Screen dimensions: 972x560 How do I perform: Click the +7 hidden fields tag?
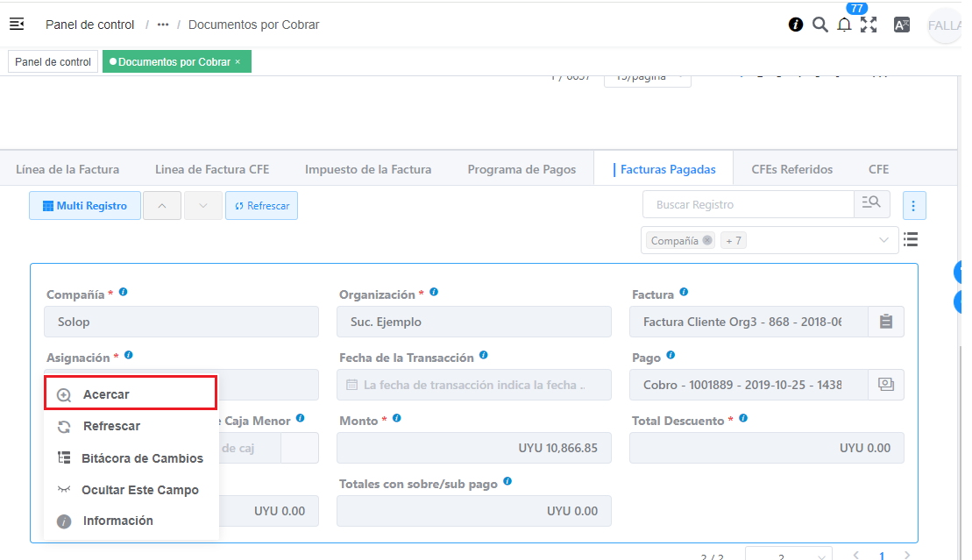click(734, 241)
